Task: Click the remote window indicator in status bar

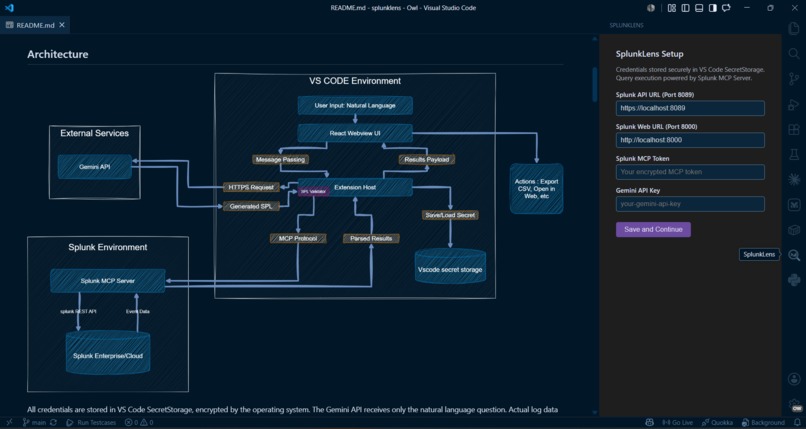Action: [9, 422]
